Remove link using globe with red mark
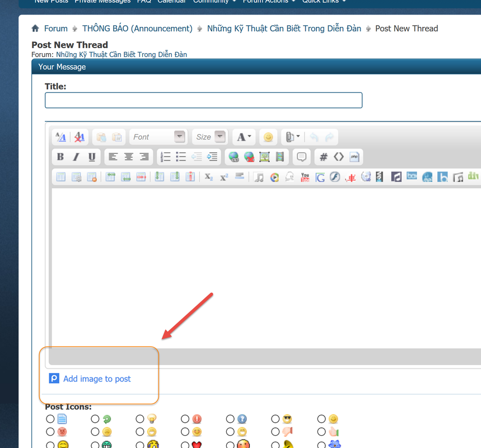This screenshot has height=448, width=481. (249, 157)
